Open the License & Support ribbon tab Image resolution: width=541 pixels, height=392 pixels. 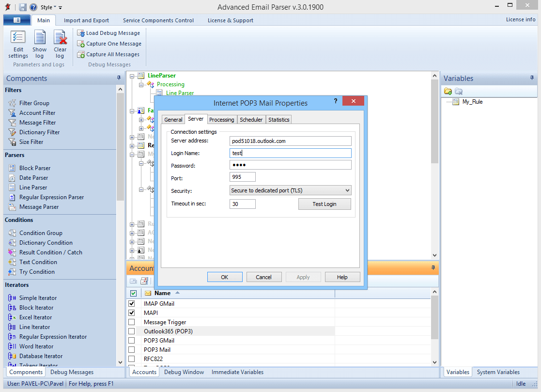point(231,20)
